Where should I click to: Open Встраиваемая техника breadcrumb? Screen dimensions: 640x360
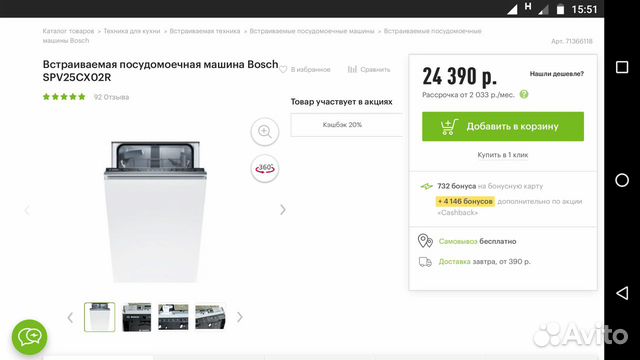click(x=205, y=31)
